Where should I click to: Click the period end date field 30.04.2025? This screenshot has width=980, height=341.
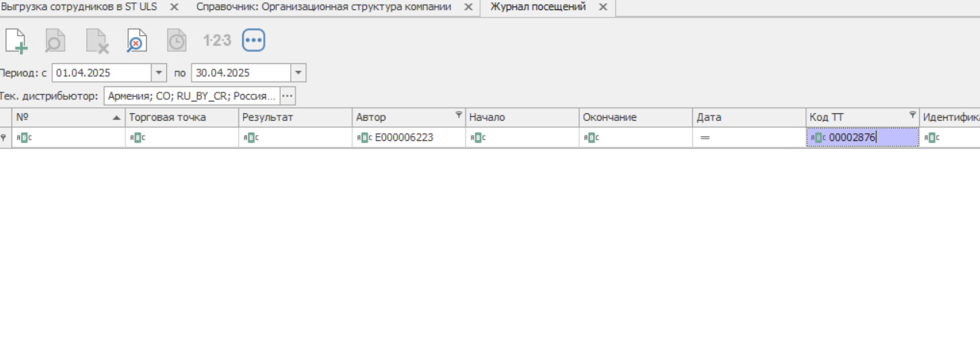point(241,73)
